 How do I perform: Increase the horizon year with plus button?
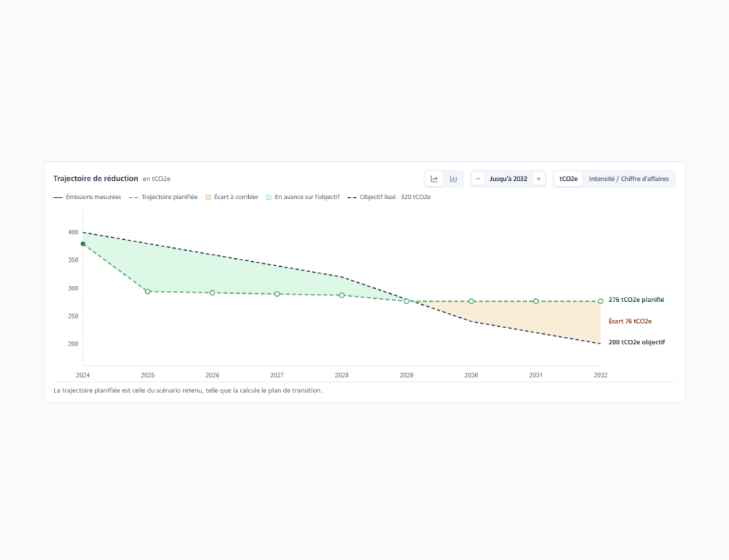[x=539, y=179]
